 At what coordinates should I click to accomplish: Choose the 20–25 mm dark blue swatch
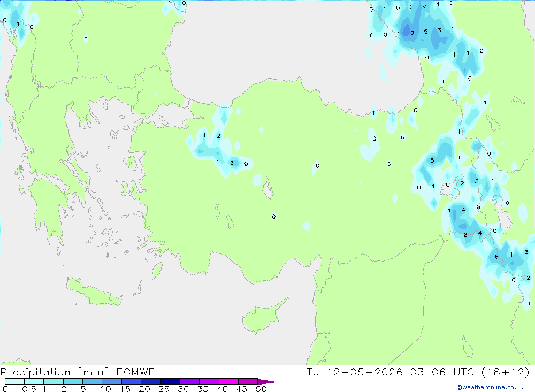151,381
